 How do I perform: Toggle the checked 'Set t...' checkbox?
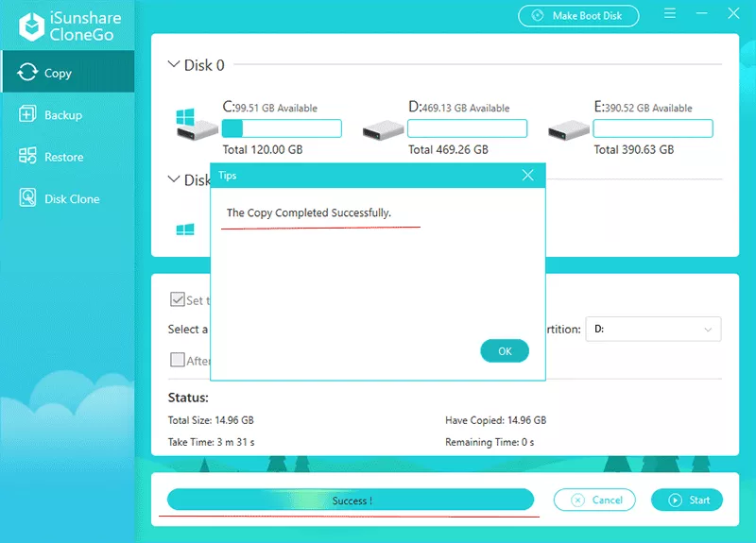click(178, 299)
